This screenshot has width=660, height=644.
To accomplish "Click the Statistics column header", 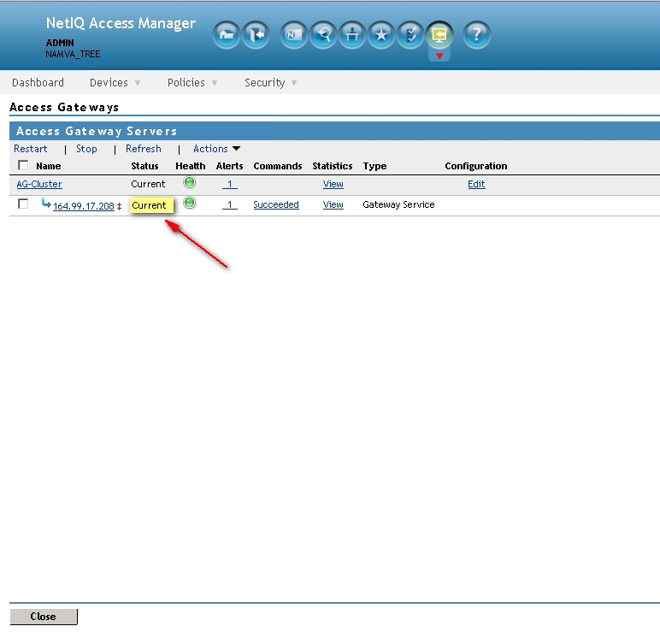I will click(x=333, y=166).
